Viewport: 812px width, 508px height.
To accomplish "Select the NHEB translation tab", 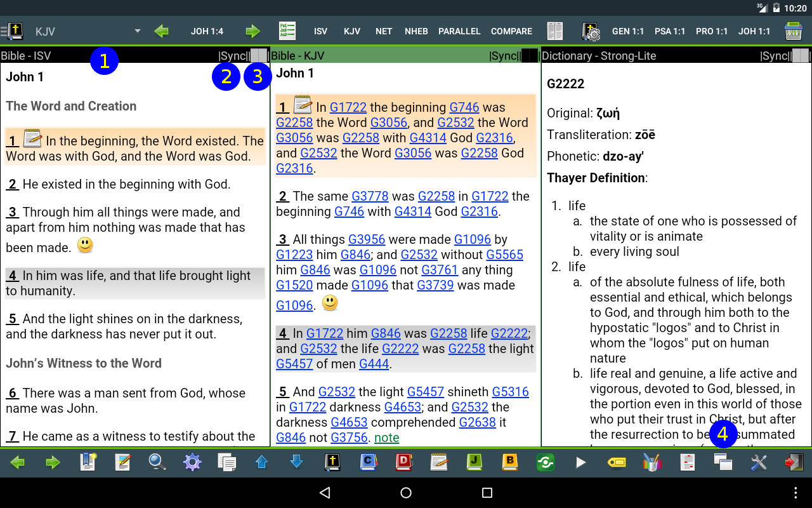I will 416,31.
